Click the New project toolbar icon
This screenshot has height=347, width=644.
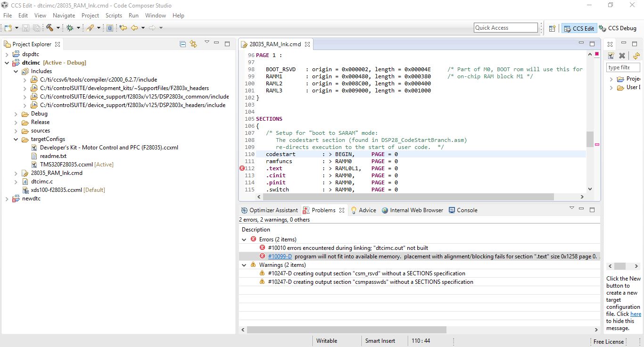point(8,28)
